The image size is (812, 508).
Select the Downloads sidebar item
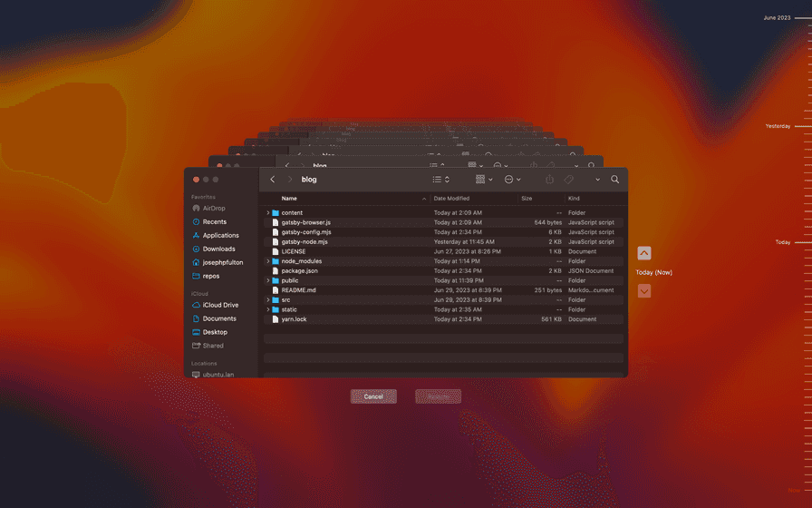click(x=218, y=249)
